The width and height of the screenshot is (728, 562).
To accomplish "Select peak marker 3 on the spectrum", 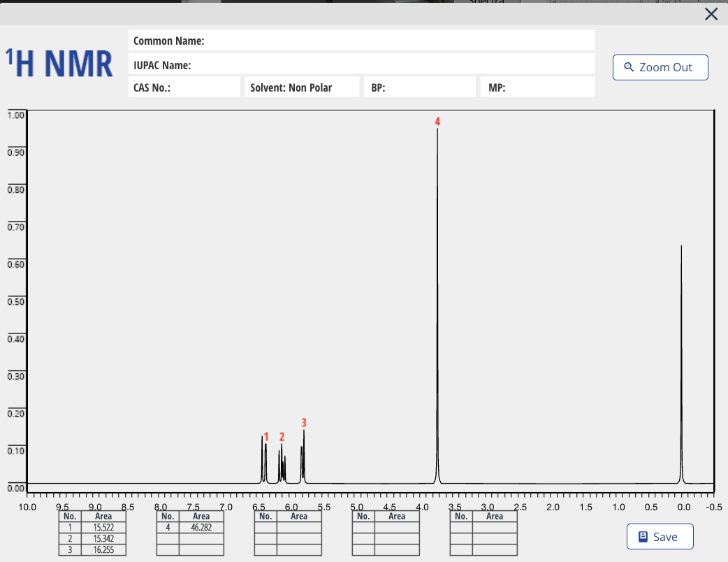I will [x=303, y=423].
